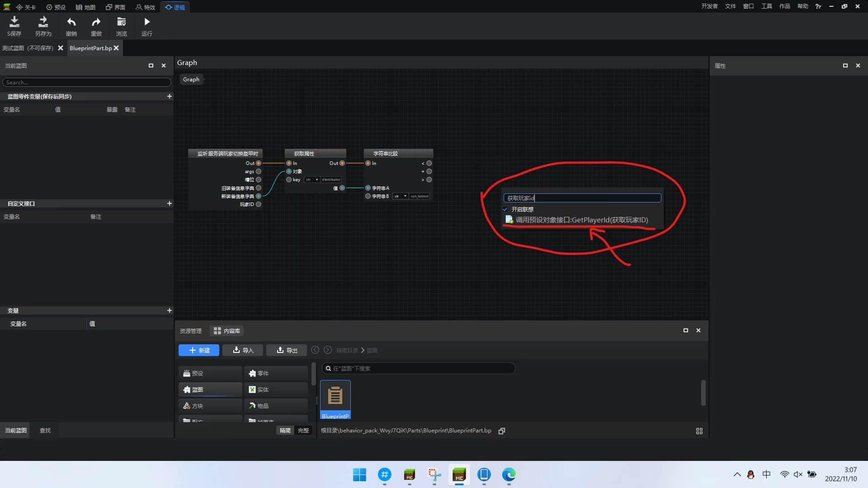868x488 pixels.
Task: Switch to 资源管理 tab
Action: click(191, 331)
